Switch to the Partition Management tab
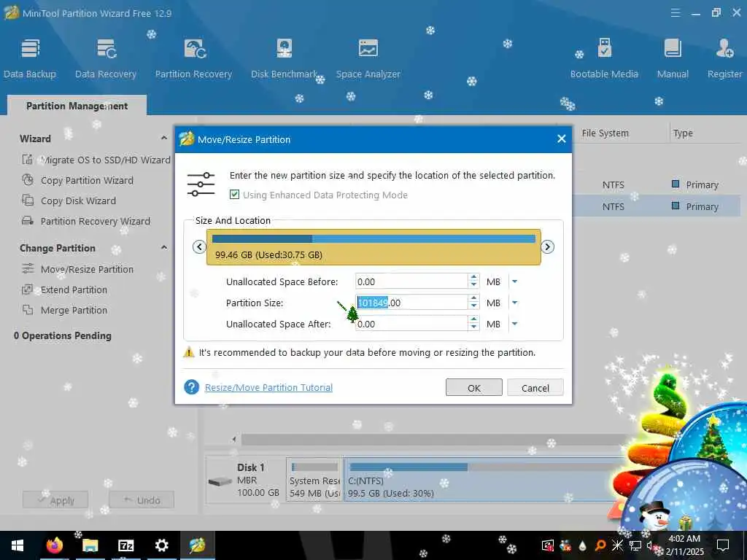 [77, 106]
